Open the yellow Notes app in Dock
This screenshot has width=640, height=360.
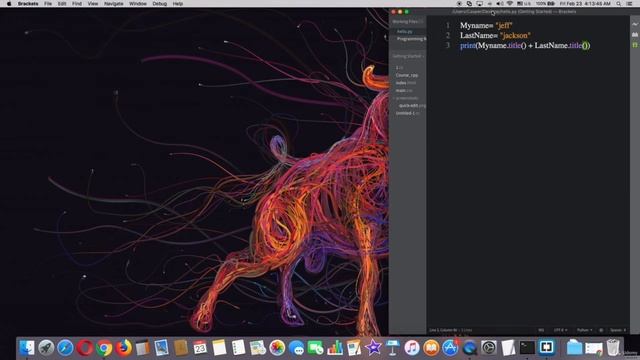click(x=219, y=348)
